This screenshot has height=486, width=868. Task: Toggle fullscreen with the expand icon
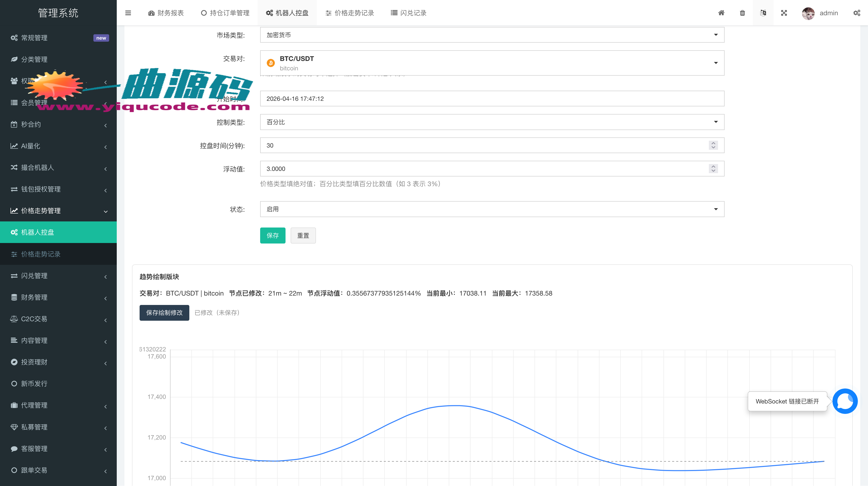(x=784, y=13)
